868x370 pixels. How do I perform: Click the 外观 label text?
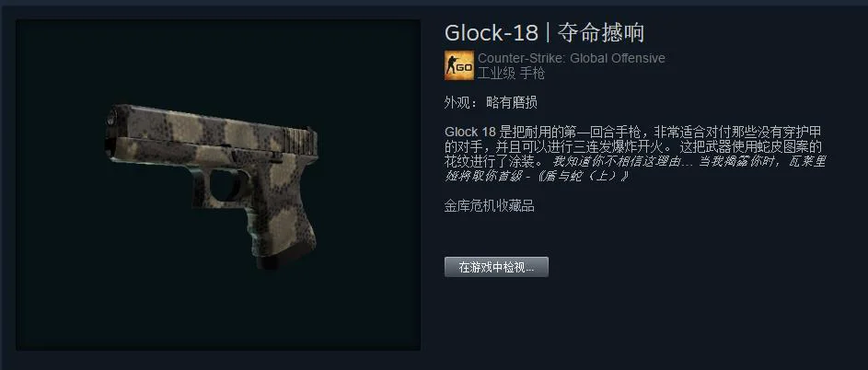[x=457, y=103]
